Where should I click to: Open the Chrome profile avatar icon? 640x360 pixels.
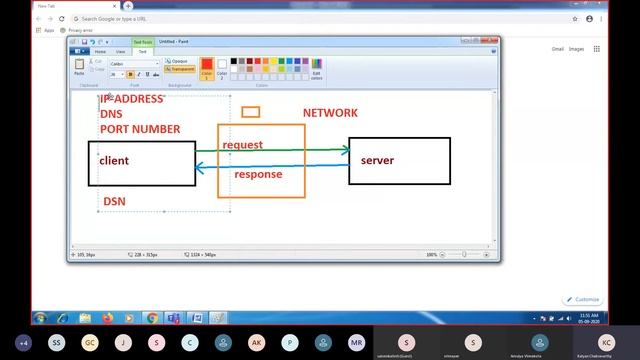[589, 19]
